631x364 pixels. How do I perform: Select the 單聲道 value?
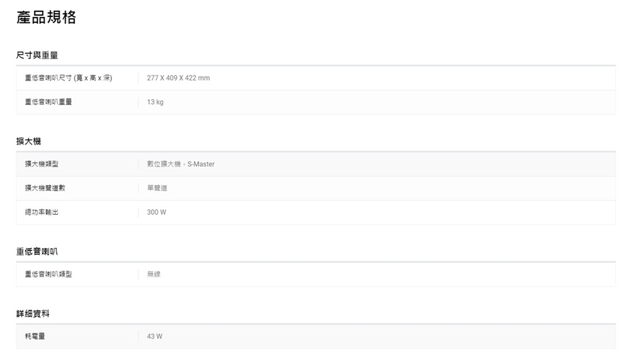click(157, 188)
